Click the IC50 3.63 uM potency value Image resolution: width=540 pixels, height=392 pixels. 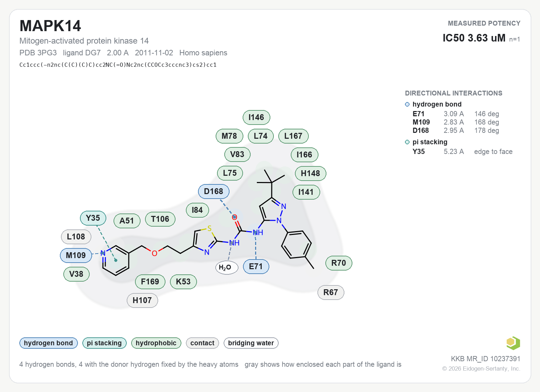[474, 38]
